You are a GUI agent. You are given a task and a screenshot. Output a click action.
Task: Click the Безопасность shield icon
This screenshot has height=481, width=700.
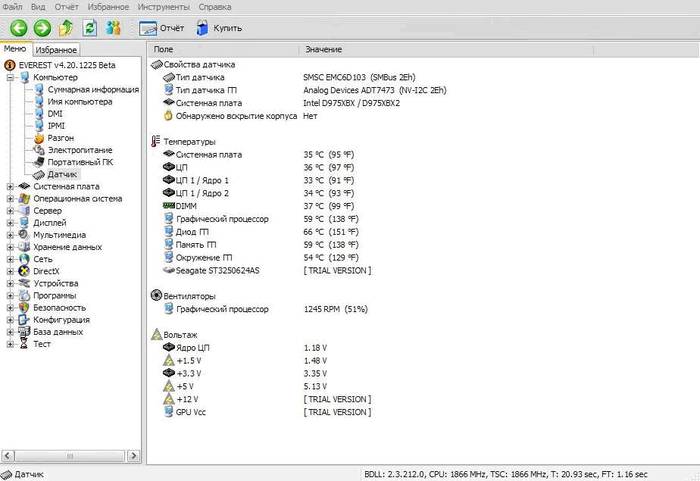tap(24, 307)
